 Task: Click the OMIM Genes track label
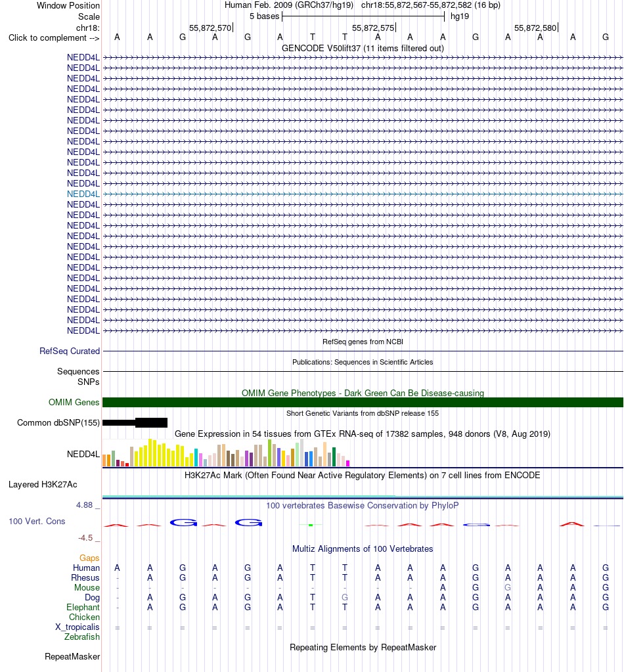74,403
